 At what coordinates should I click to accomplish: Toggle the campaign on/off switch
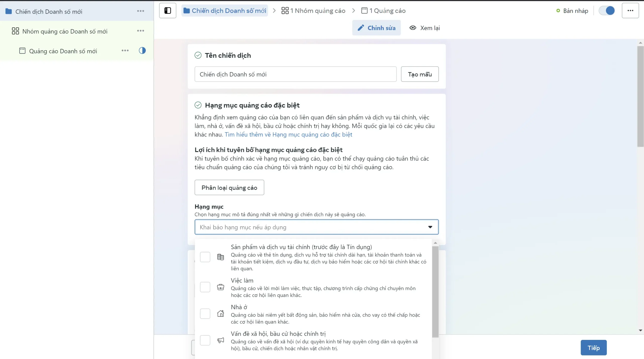click(x=607, y=11)
